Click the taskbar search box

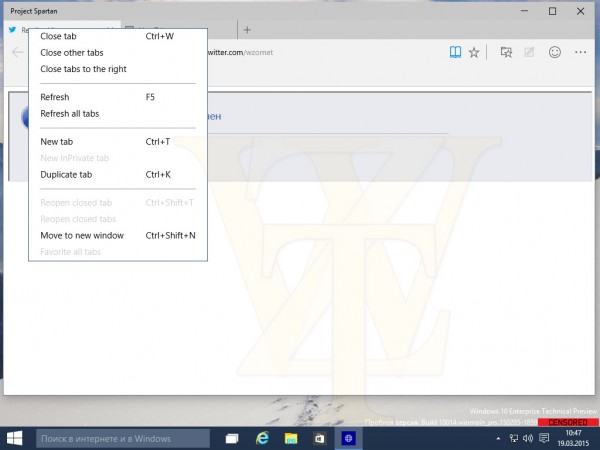[123, 439]
